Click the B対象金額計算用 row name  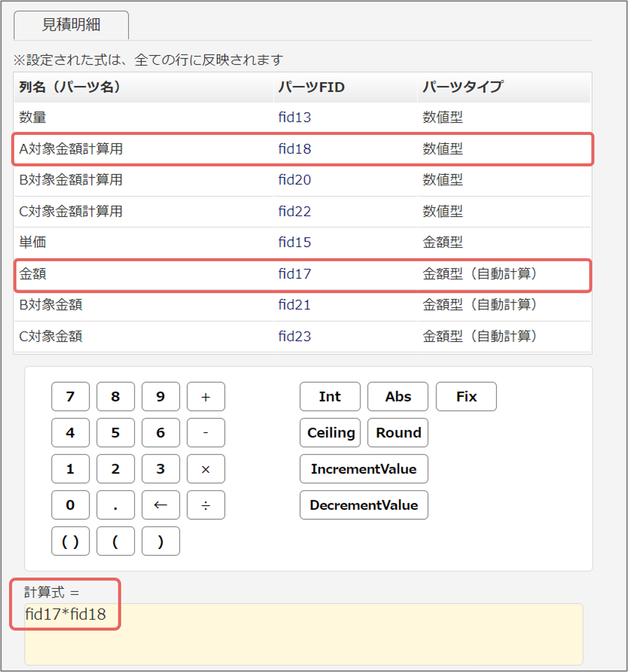tap(71, 180)
